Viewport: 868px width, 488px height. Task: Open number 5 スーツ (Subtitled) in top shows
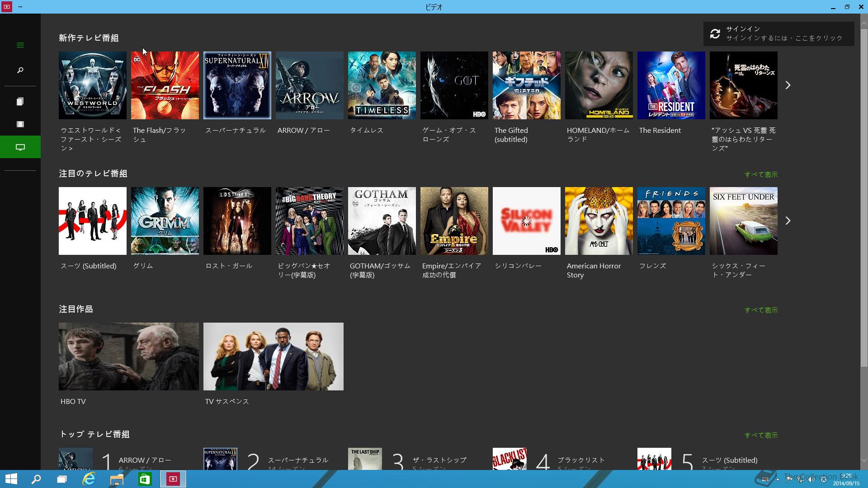pyautogui.click(x=708, y=459)
